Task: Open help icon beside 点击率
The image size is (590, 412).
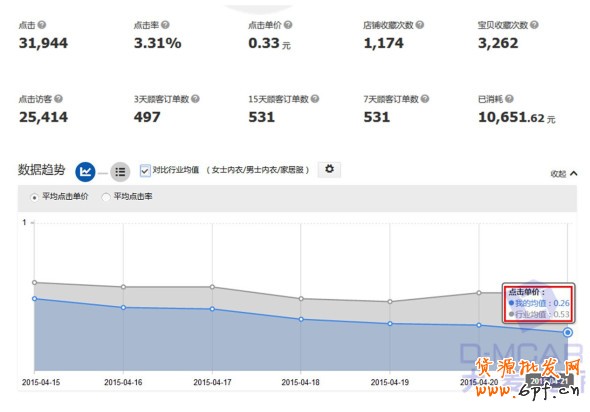Action: [165, 25]
